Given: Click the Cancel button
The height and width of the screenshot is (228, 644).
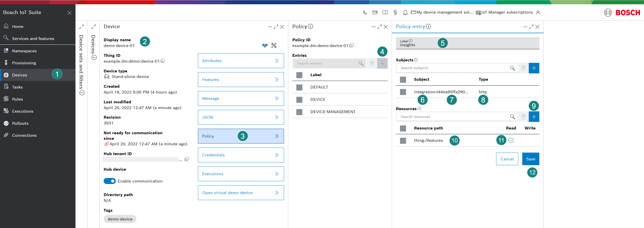Looking at the screenshot, I should tap(507, 159).
